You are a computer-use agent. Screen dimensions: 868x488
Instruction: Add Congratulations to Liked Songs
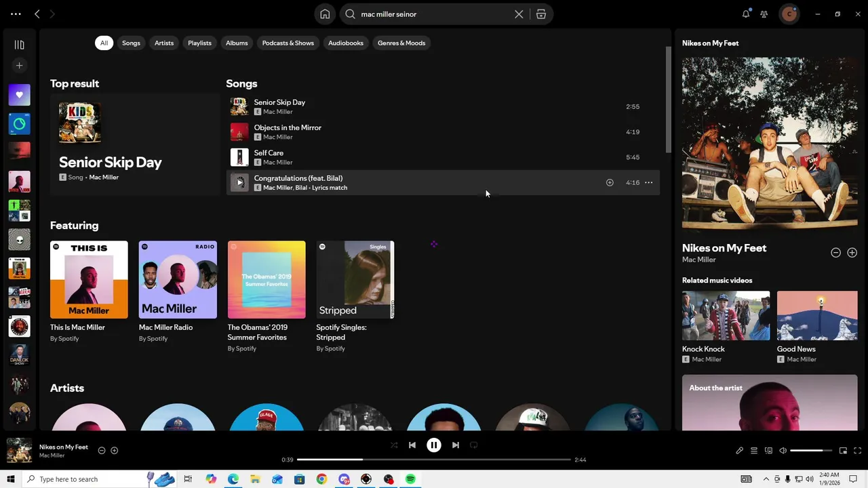610,182
